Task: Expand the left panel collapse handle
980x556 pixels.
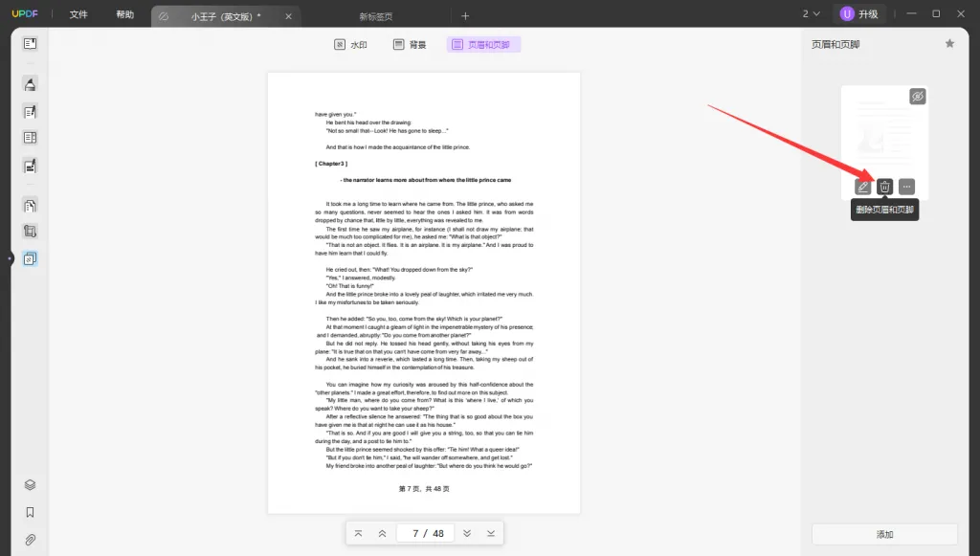Action: coord(10,258)
